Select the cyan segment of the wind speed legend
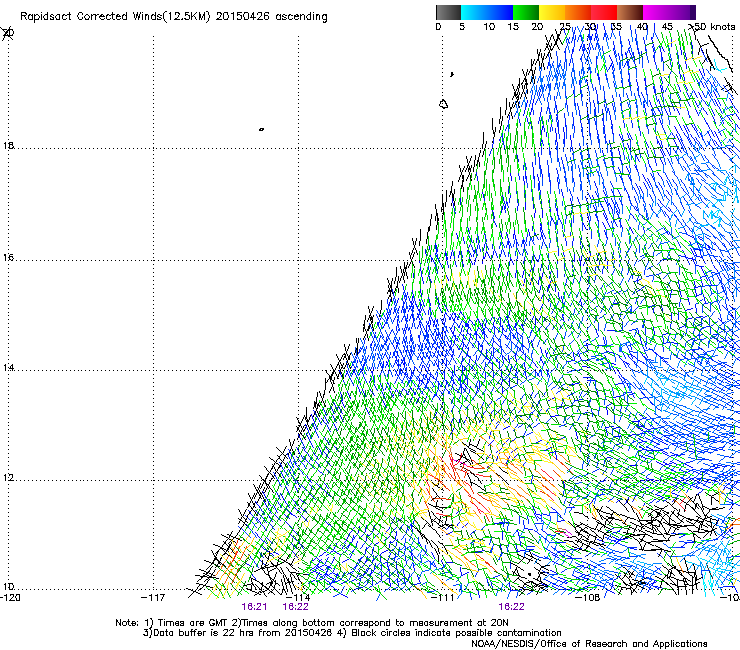740x650 pixels. click(474, 12)
